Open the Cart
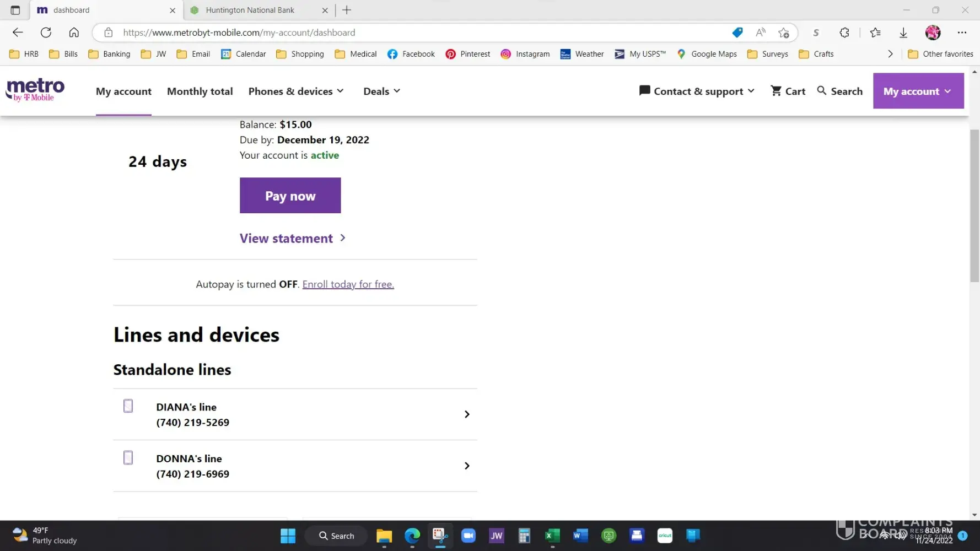Viewport: 980px width, 551px height. [x=788, y=91]
